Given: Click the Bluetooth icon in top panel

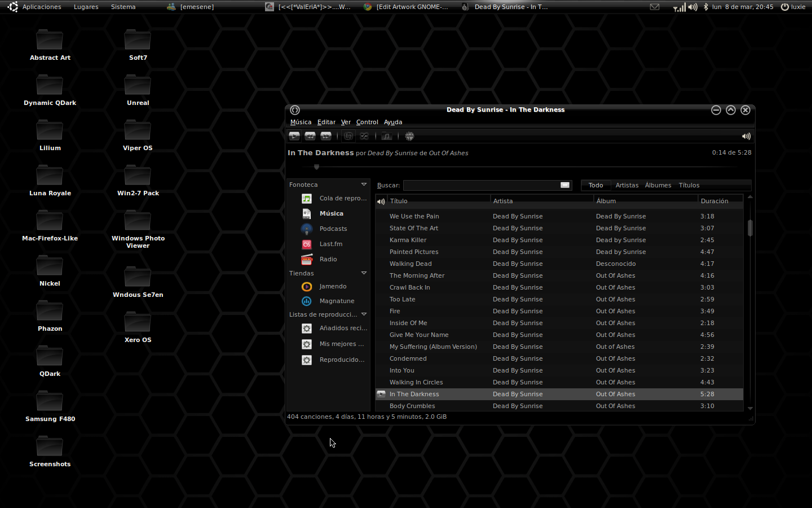Looking at the screenshot, I should tap(705, 7).
